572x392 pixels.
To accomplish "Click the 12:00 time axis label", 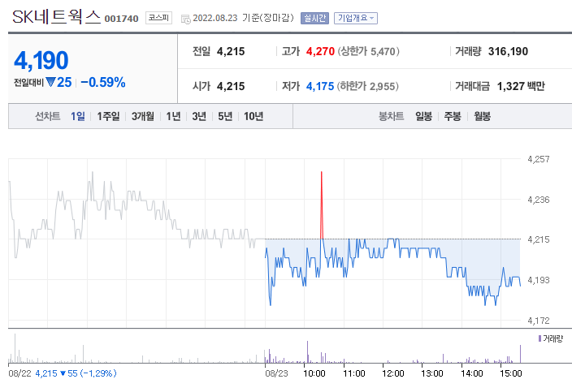I will tap(393, 373).
